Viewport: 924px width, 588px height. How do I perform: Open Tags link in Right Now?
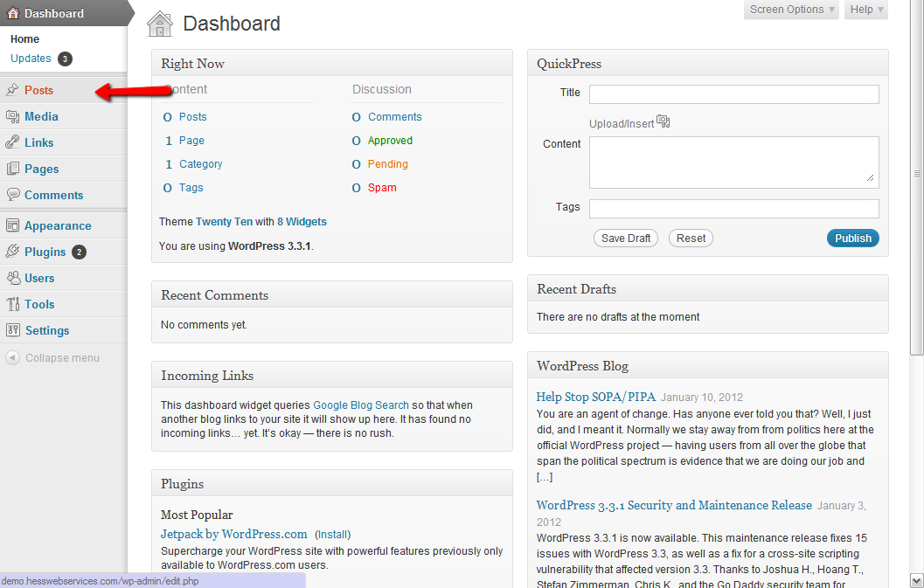click(x=191, y=187)
